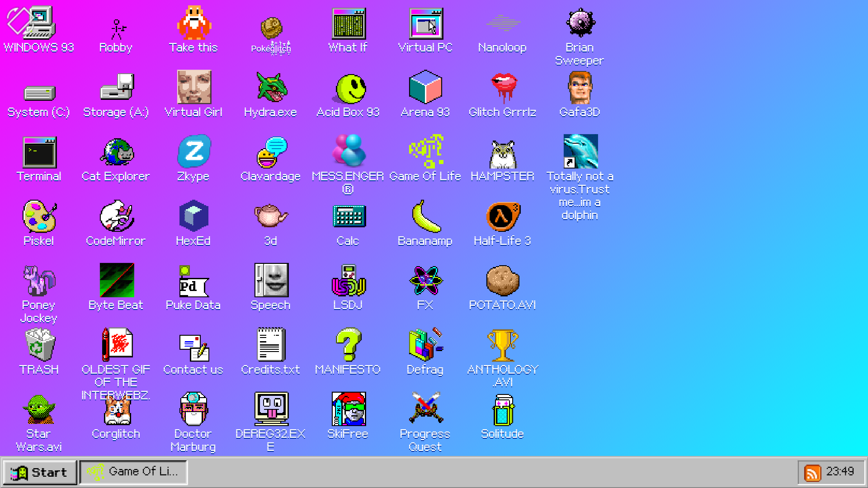868x488 pixels.
Task: Open the dolphin virus shortcut icon
Action: pos(580,152)
